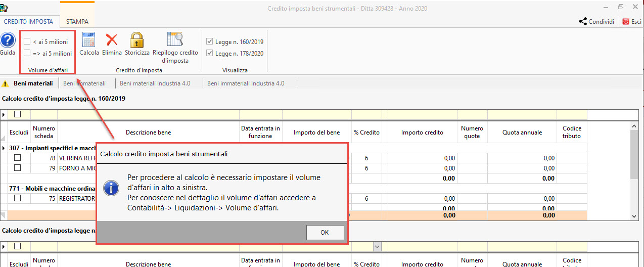Open the Beni materiali industria 4.0 tab

click(x=155, y=83)
